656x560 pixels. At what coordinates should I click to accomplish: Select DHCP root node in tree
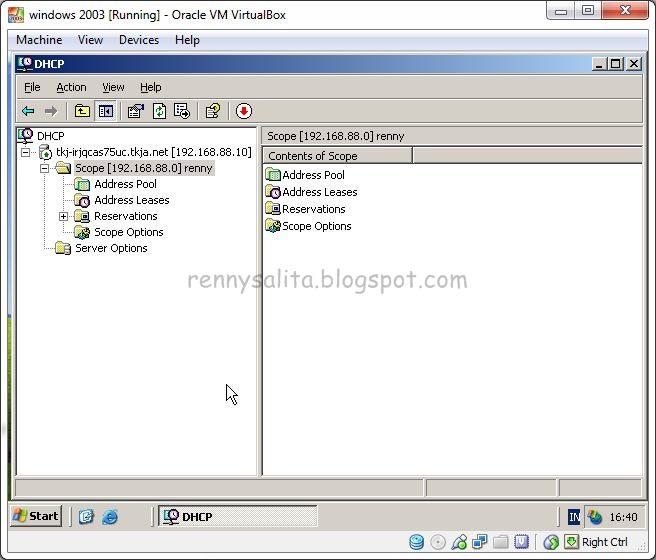(51, 136)
